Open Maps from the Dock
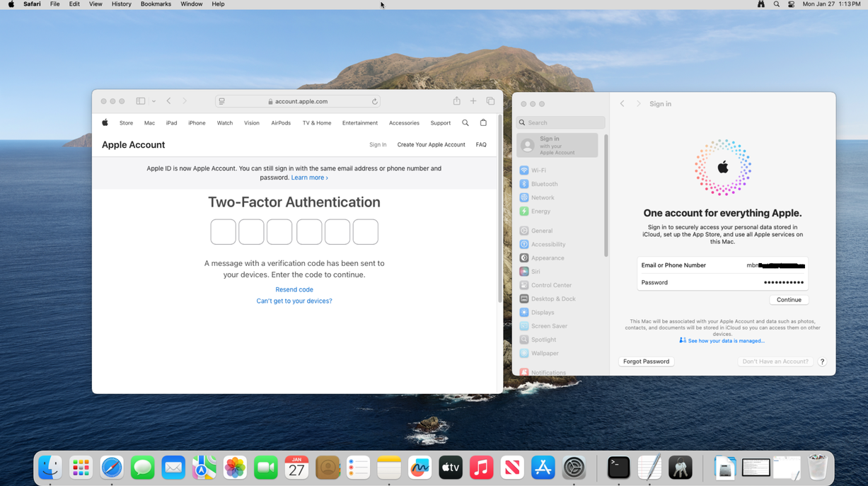Viewport: 868px width, 486px height. pos(204,468)
